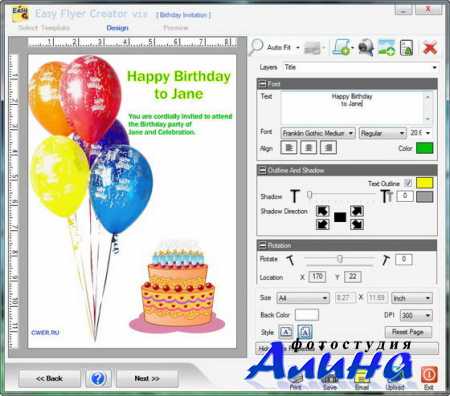Click the shadow value field
Image resolution: width=450 pixels, height=396 pixels.
click(405, 196)
